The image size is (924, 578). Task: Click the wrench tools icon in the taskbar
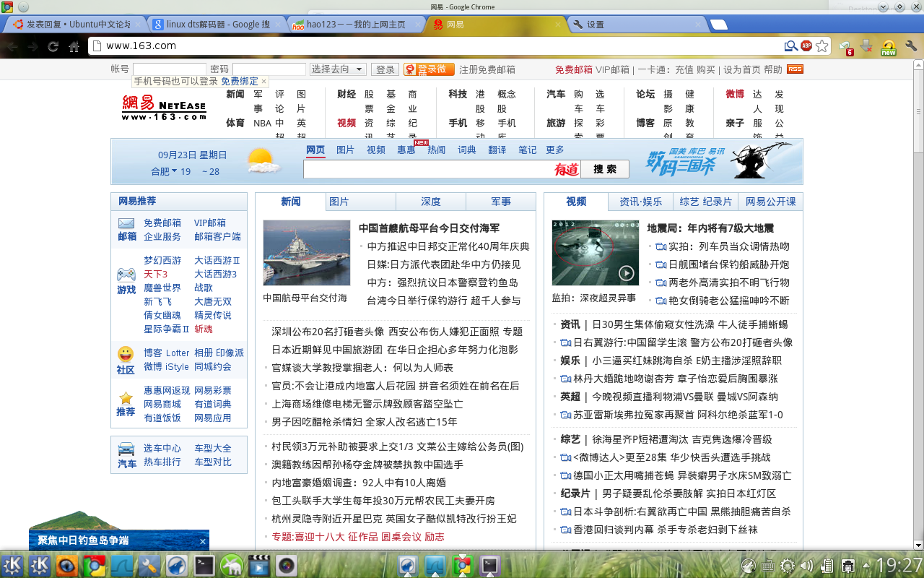coord(149,566)
